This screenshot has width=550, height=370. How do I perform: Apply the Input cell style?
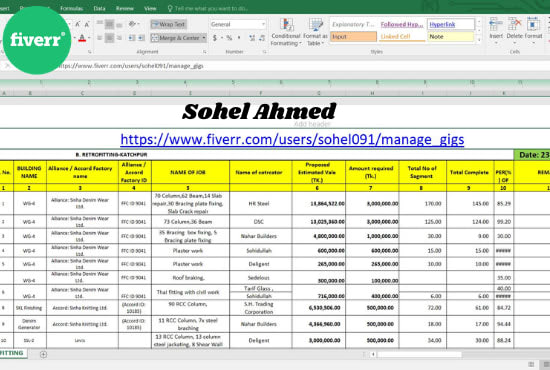pyautogui.click(x=353, y=36)
